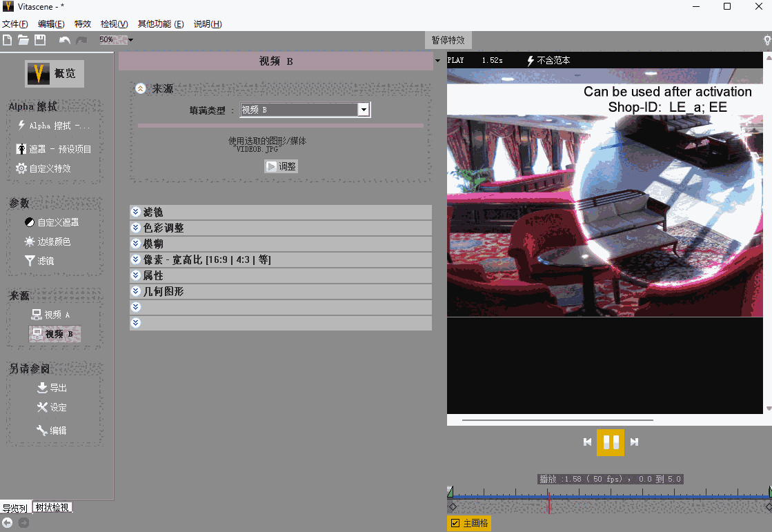Pause playback with the yellow pause button
Screen dimensions: 772x532
[x=611, y=442]
